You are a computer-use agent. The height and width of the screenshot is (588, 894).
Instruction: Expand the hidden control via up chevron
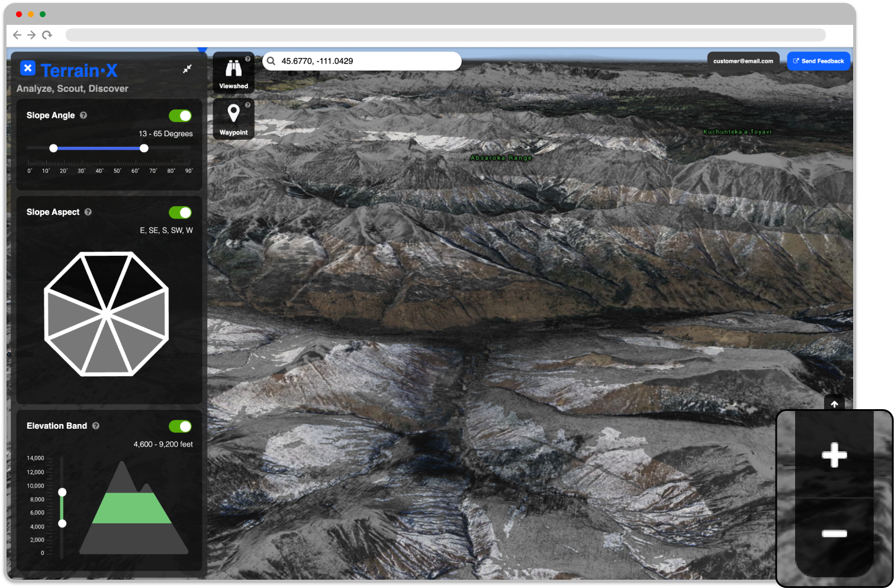click(x=834, y=404)
